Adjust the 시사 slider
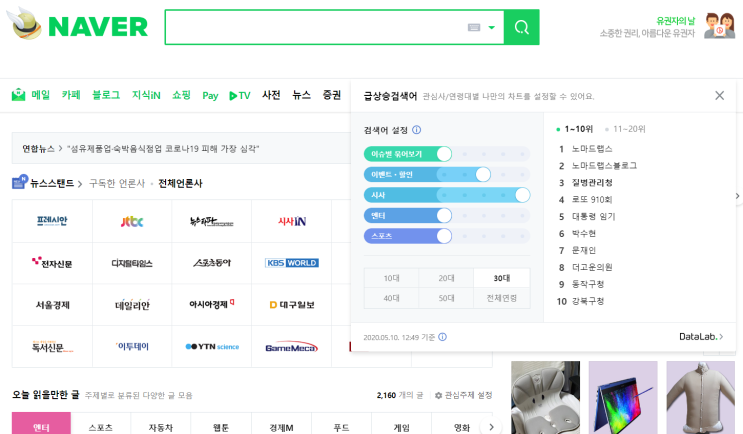The image size is (743, 434). pos(522,195)
